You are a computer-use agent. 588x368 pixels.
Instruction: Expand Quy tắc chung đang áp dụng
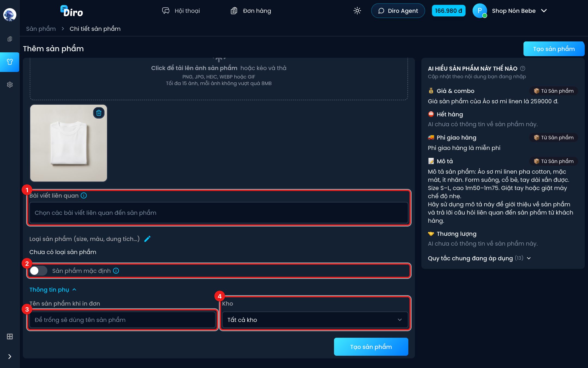(479, 258)
